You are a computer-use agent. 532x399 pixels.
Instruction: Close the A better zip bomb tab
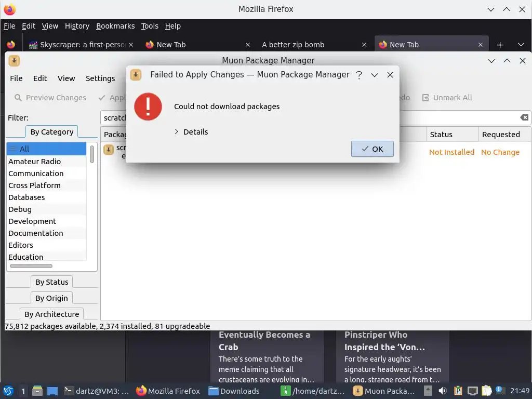click(x=364, y=45)
